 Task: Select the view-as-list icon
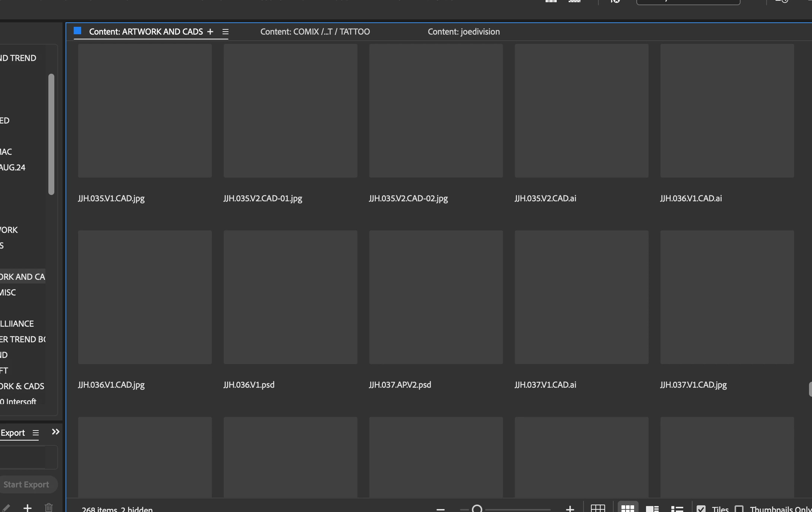coord(677,508)
